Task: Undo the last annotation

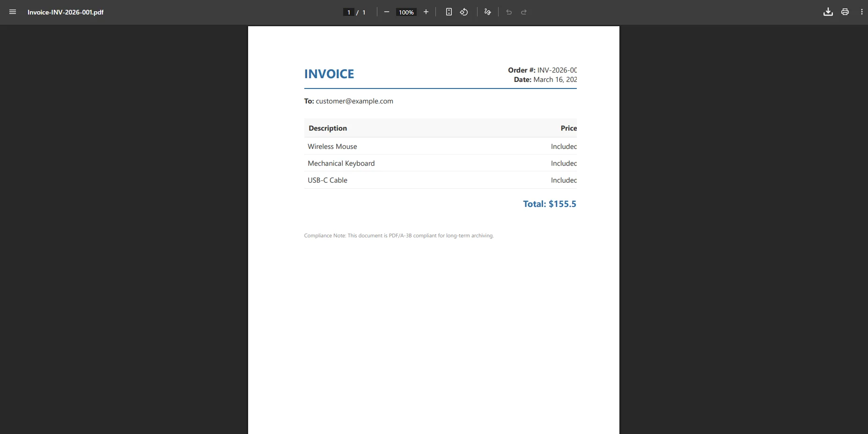Action: 509,12
